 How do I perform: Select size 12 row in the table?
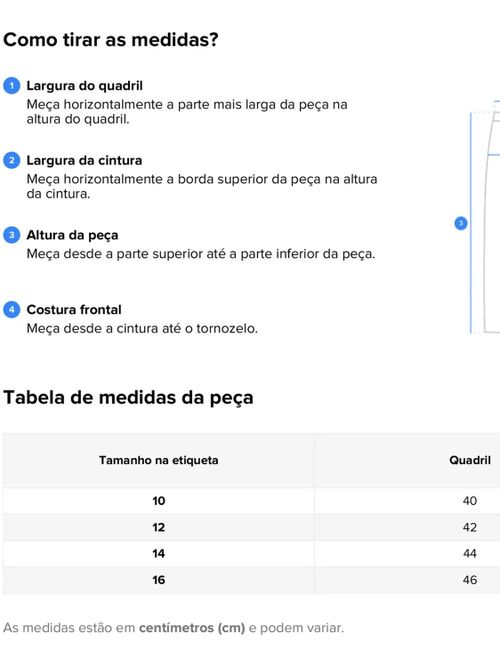(251, 527)
